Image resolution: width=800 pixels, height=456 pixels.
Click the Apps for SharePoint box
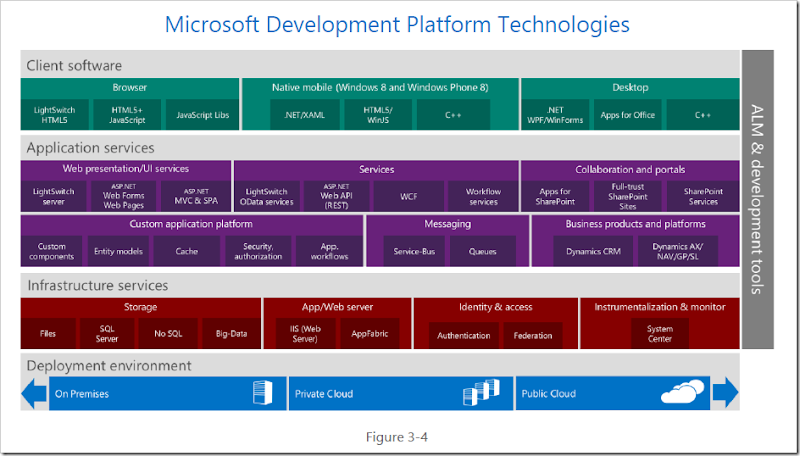click(x=555, y=196)
